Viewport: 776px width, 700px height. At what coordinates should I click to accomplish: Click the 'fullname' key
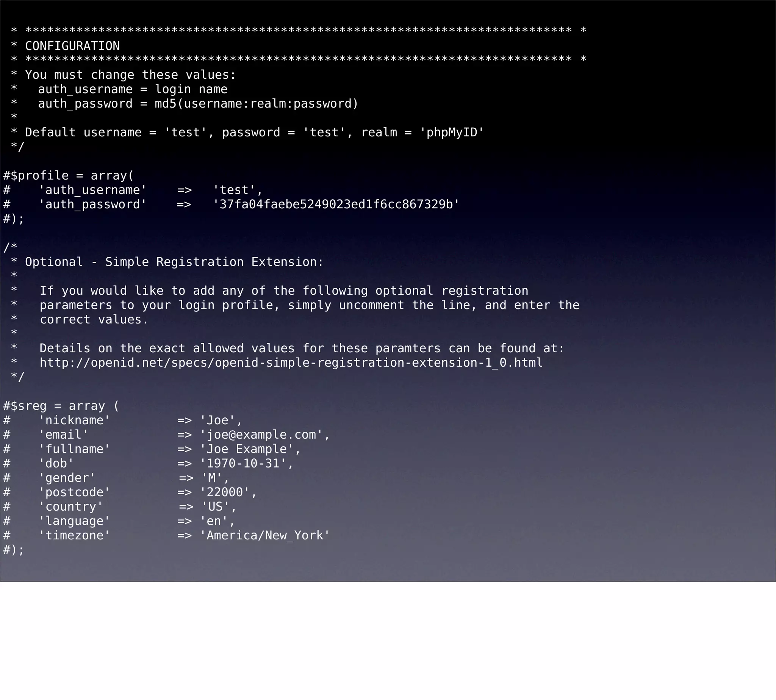point(75,449)
